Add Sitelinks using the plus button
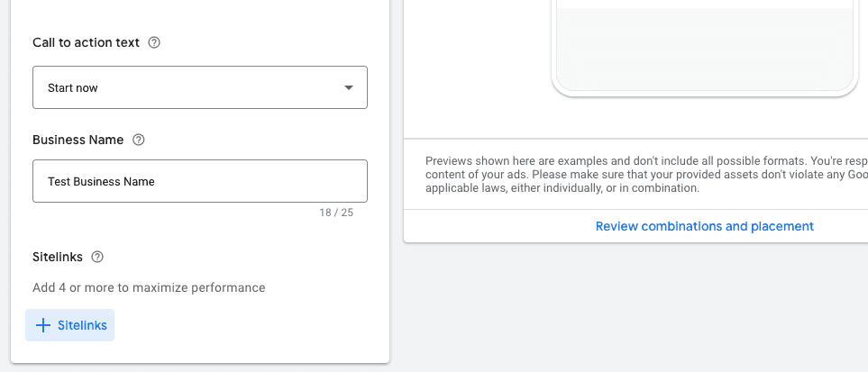Viewport: 868px width, 372px height. 69,325
